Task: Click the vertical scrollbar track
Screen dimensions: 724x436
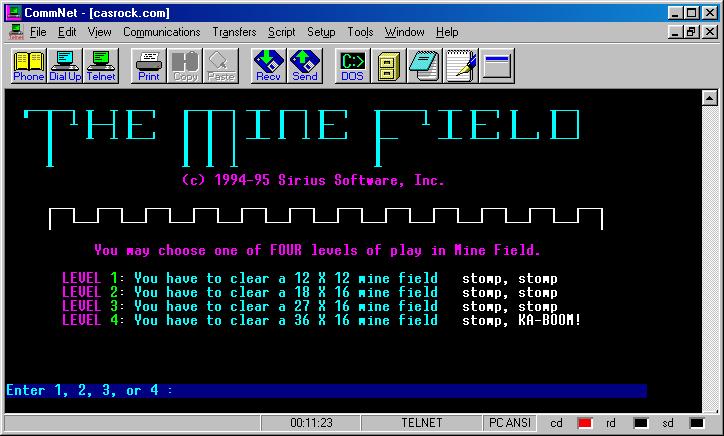Action: pos(709,259)
